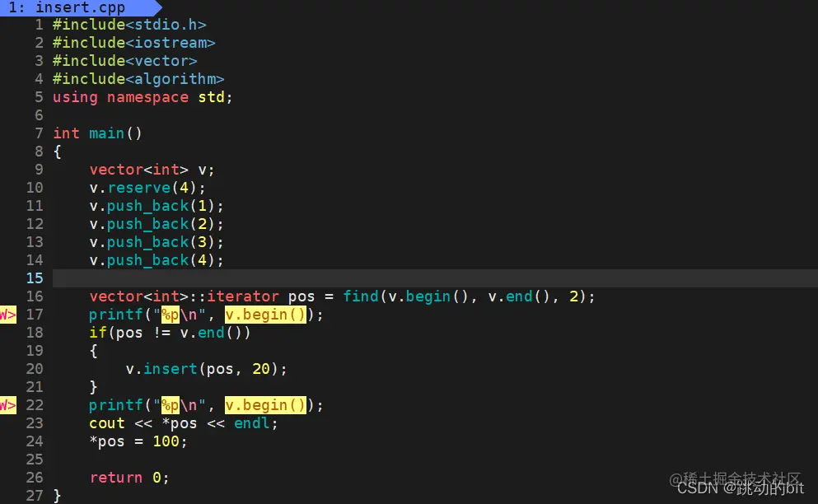Viewport: 818px width, 504px height.
Task: Click 'printf' on line 22
Action: (x=116, y=405)
